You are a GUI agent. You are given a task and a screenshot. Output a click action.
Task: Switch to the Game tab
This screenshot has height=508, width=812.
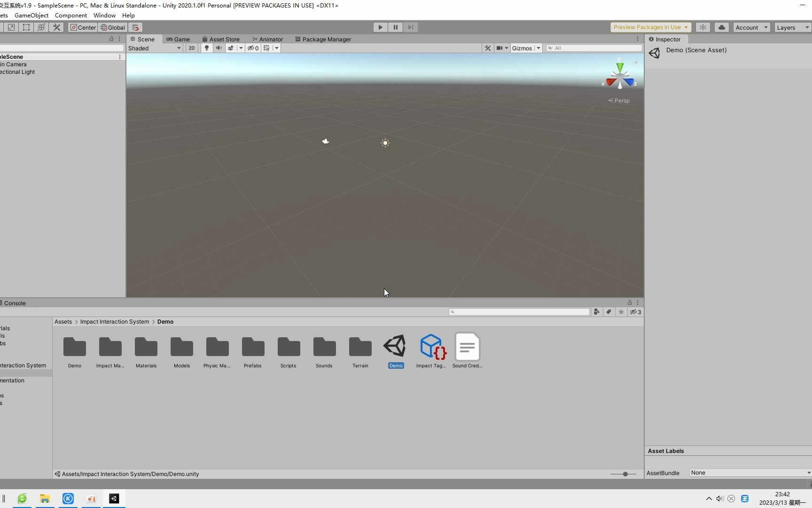pos(179,39)
